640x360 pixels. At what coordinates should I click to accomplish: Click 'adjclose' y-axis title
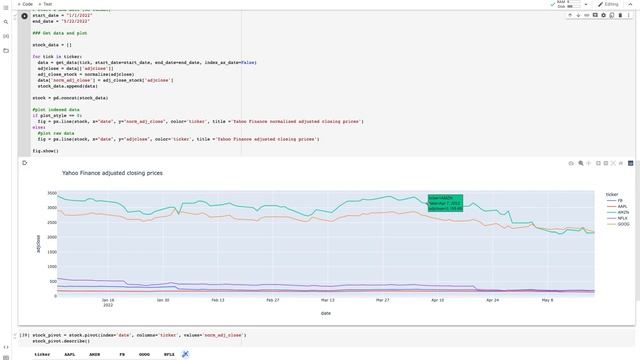[x=38, y=244]
